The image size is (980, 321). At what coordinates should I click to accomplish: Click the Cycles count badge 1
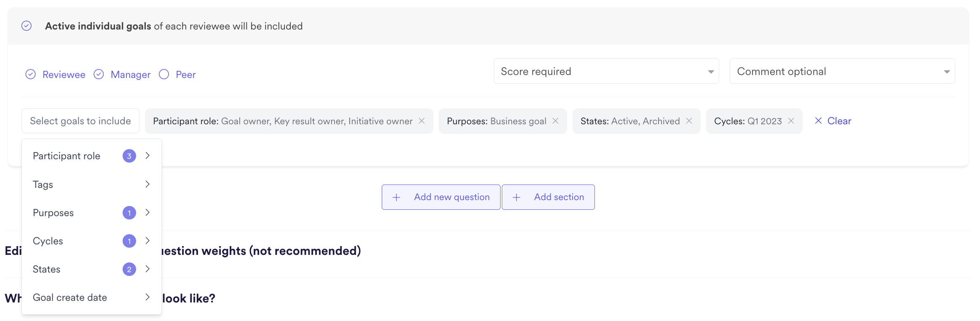(129, 241)
